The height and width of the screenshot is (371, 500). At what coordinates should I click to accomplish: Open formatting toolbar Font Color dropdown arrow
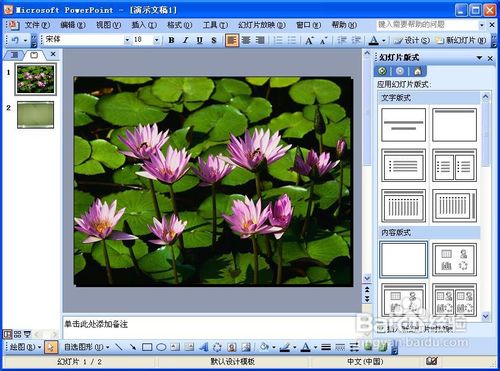click(384, 41)
